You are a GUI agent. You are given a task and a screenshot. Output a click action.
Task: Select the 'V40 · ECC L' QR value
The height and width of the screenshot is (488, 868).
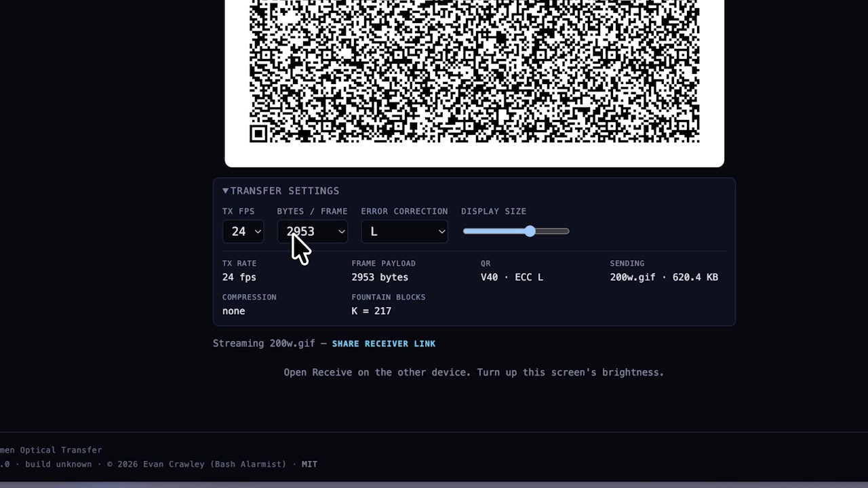click(x=512, y=277)
